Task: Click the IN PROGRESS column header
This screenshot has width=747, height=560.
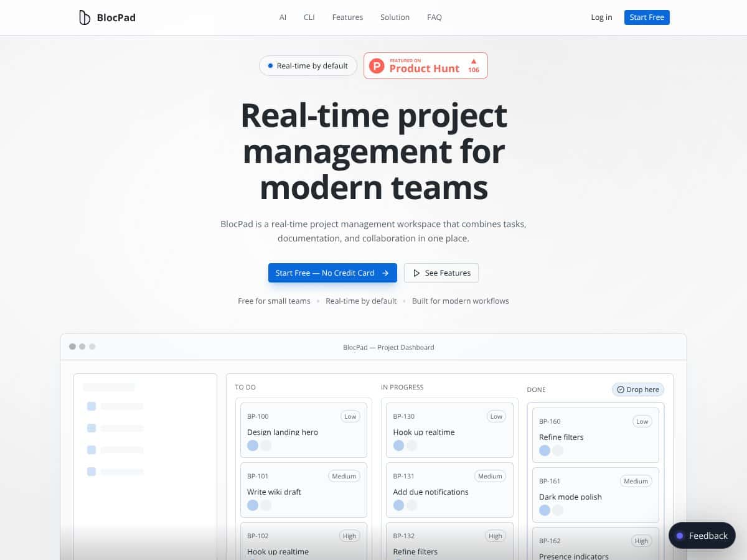Action: [x=402, y=387]
